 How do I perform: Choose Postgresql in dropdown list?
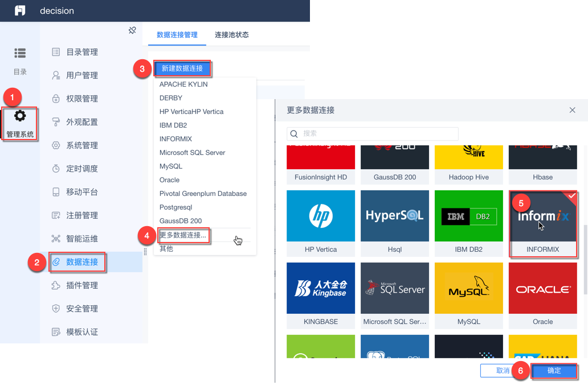click(175, 207)
